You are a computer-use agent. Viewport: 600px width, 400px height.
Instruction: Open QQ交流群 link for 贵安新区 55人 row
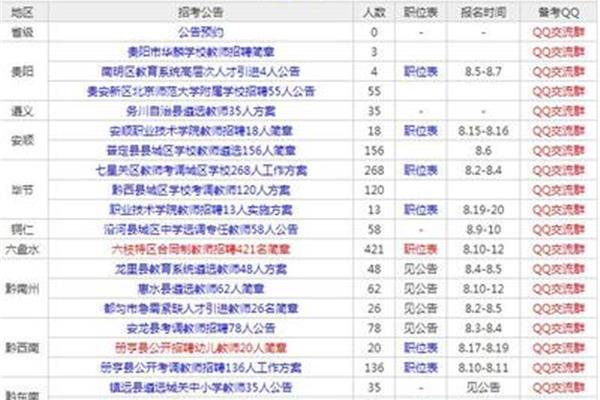[x=559, y=91]
